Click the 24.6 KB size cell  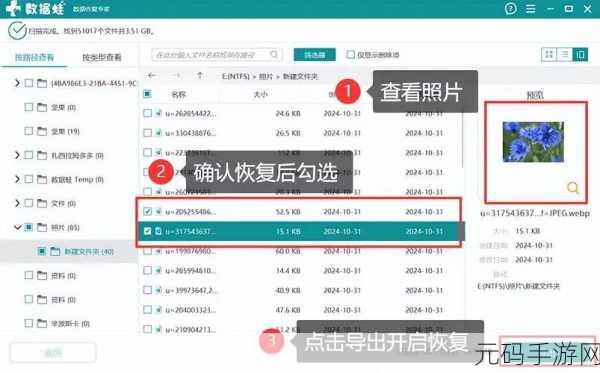[288, 114]
